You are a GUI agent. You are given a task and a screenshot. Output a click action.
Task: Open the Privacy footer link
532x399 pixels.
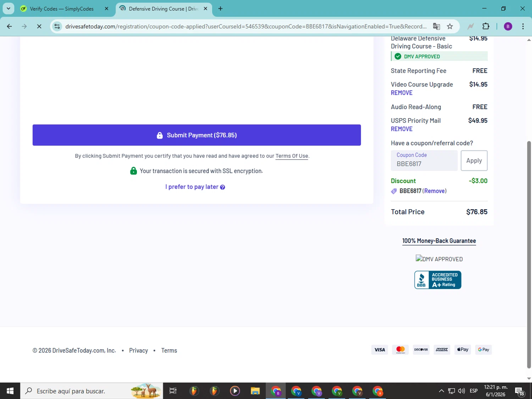pyautogui.click(x=138, y=350)
